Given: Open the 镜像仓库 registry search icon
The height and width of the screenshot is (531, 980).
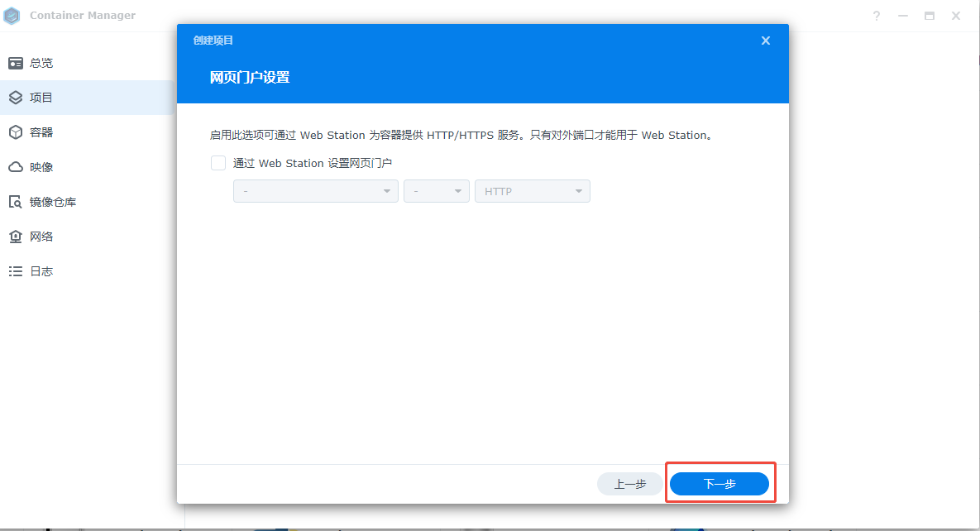Looking at the screenshot, I should pyautogui.click(x=16, y=202).
